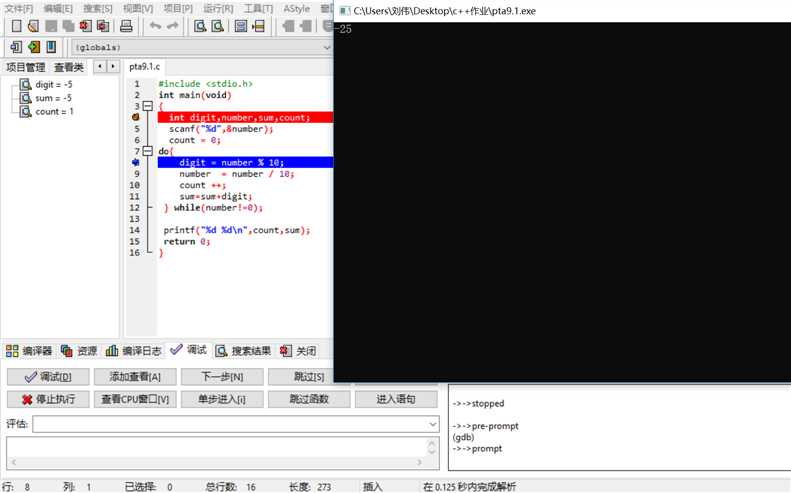Screen dimensions: 791x493
Task: Open the (globals) scope dropdown
Action: 326,47
